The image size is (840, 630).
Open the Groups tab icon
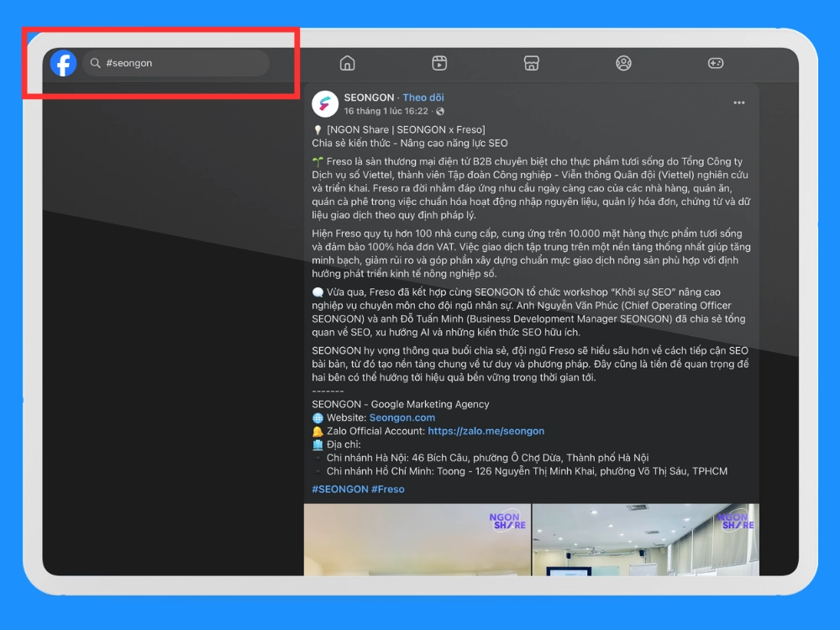tap(623, 63)
